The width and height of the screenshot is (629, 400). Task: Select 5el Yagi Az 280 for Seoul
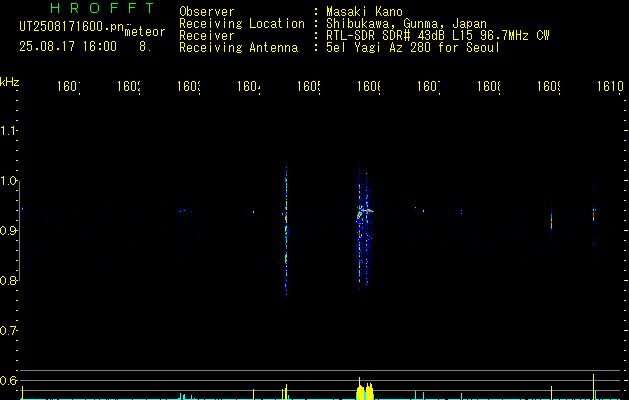413,48
